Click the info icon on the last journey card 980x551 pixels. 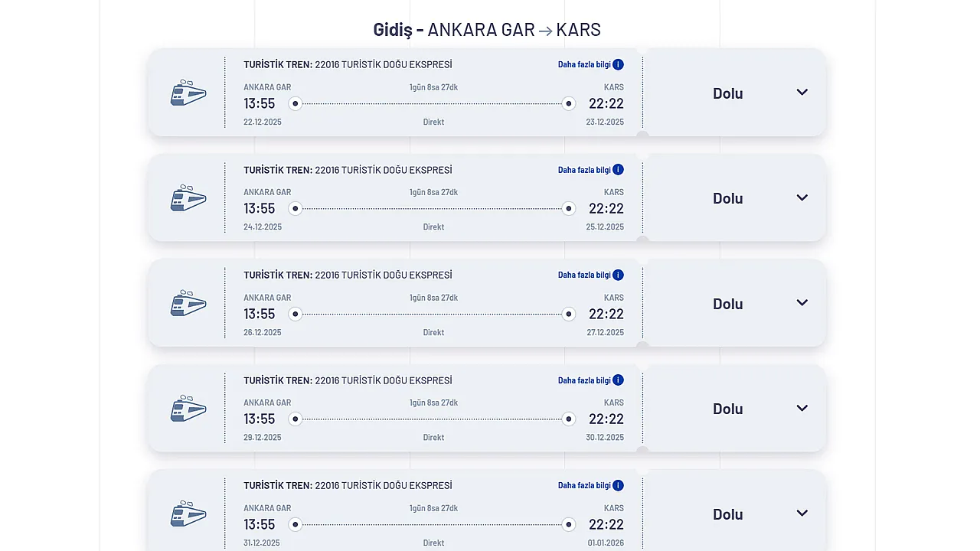pyautogui.click(x=618, y=484)
